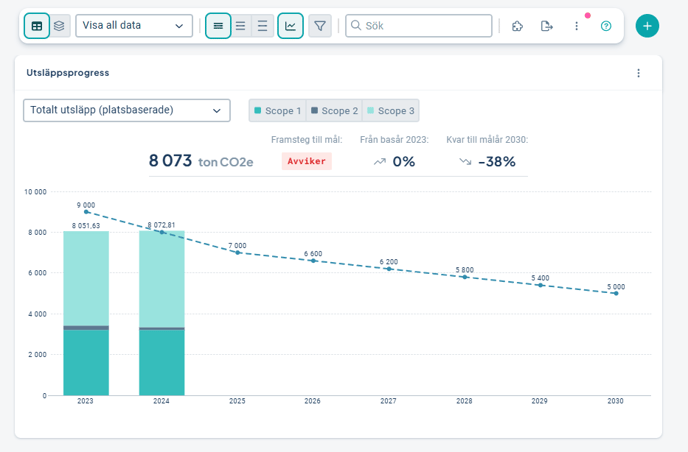Expand 'Totalt utsläpp (platsbaserade)' dropdown

click(x=126, y=110)
